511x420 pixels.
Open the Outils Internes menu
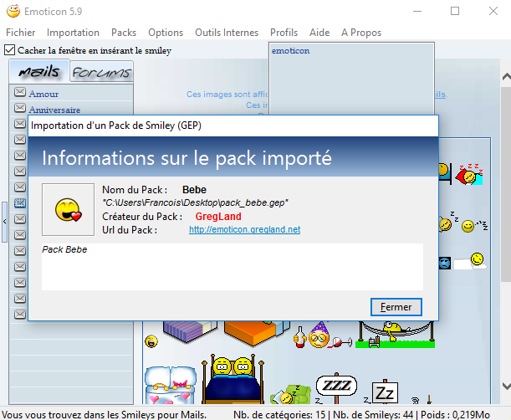click(x=227, y=33)
